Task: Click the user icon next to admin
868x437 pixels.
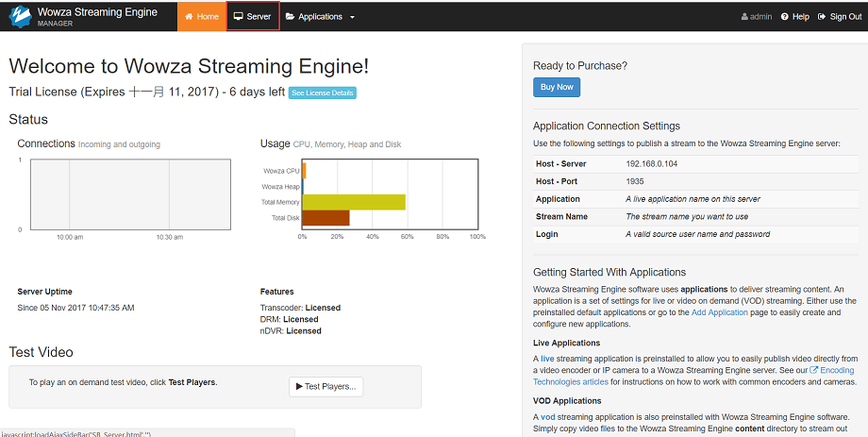Action: 744,17
